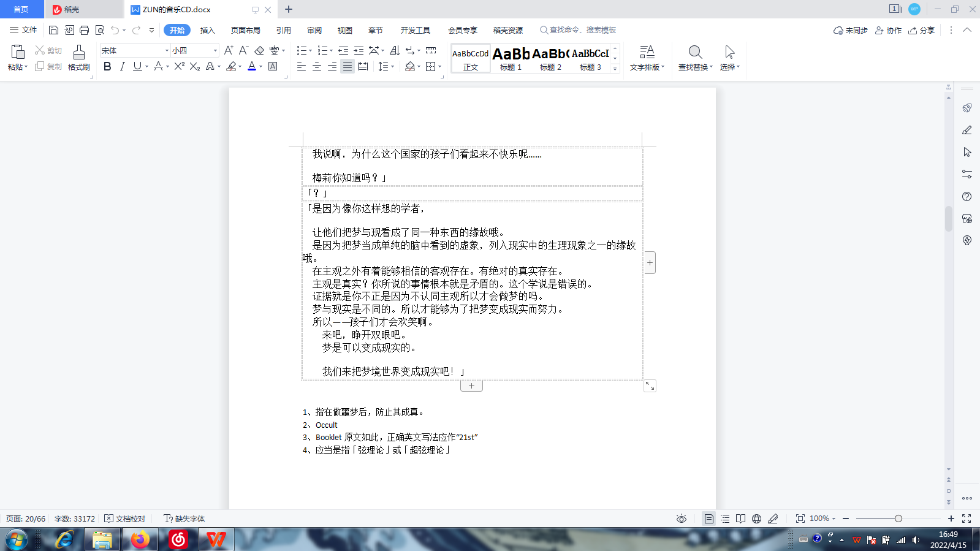Click the plus button below the table to add a row
Image resolution: width=980 pixels, height=551 pixels.
point(471,386)
